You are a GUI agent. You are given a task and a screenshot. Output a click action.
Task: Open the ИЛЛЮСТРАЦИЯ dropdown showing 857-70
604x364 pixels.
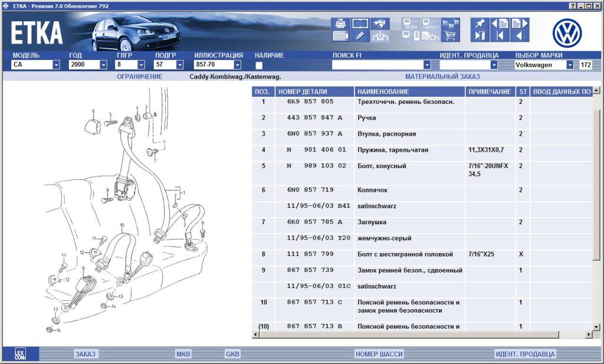click(237, 65)
